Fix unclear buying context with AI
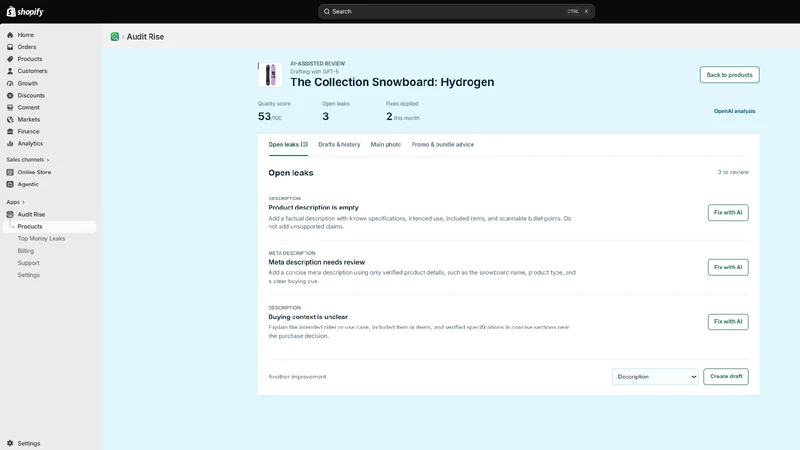 pyautogui.click(x=728, y=322)
